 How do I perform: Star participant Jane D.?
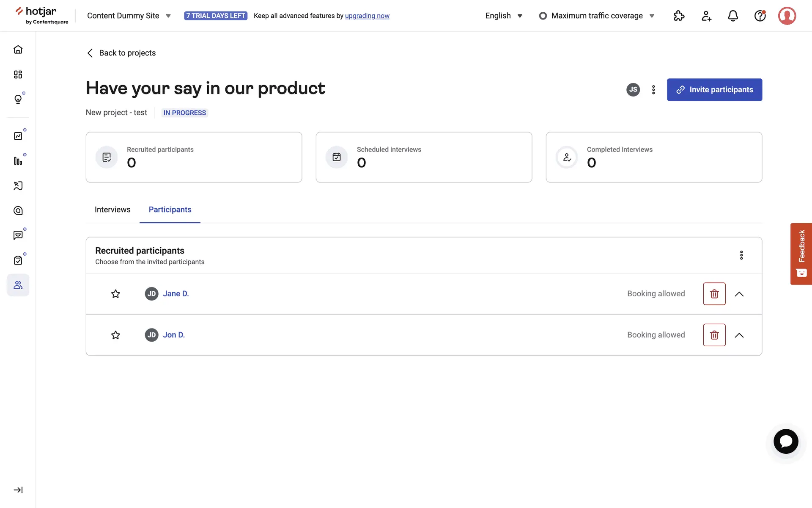click(x=115, y=294)
